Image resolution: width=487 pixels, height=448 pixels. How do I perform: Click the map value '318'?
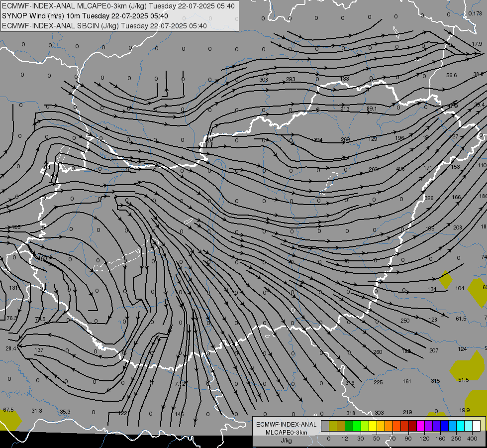point(351,413)
